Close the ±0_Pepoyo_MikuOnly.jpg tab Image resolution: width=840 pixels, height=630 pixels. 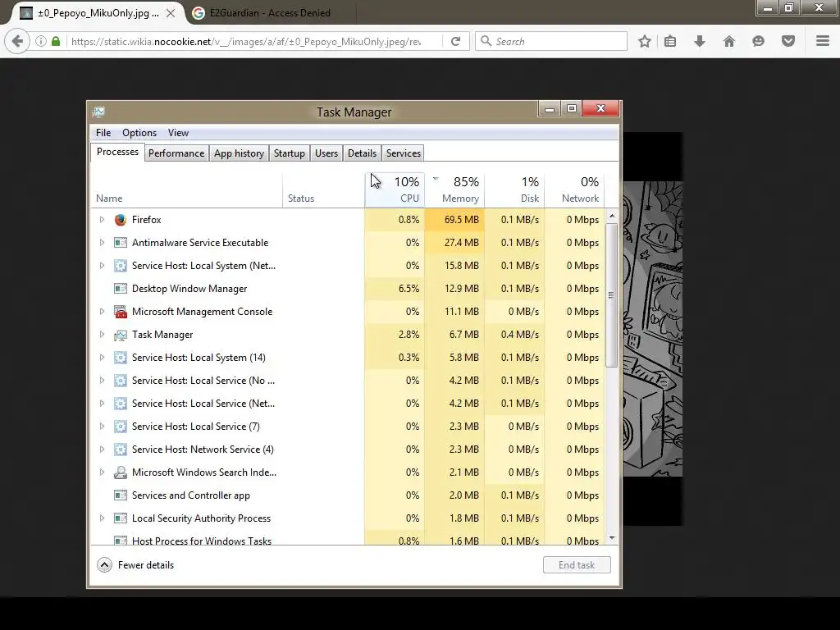[x=171, y=13]
